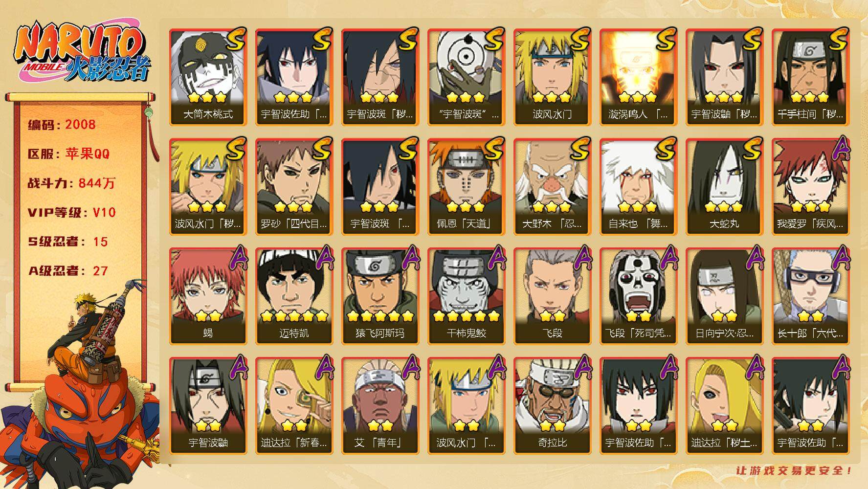Screen dimensions: 868x489
Task: Select the 宇智波鼬 A-rank card in bottom row
Action: (x=208, y=406)
